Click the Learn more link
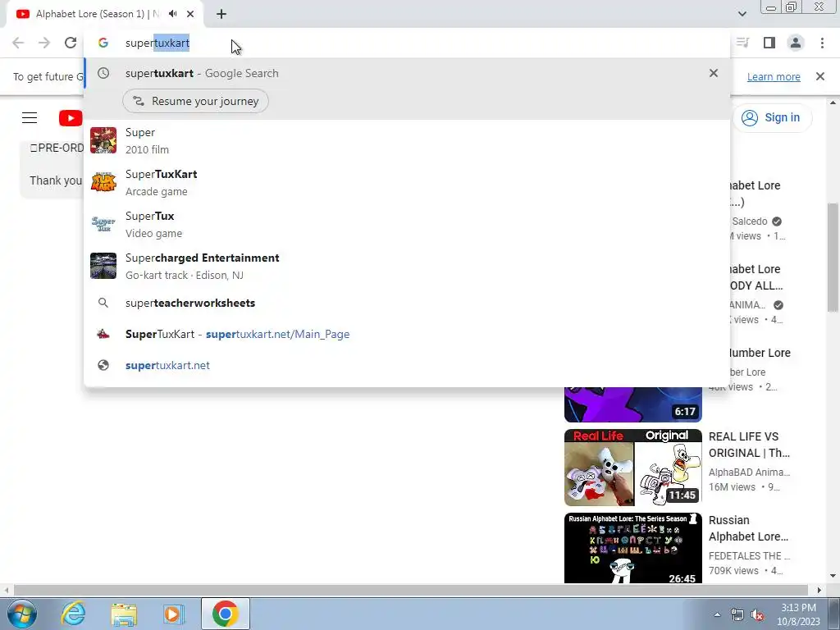This screenshot has width=840, height=630. click(x=774, y=76)
